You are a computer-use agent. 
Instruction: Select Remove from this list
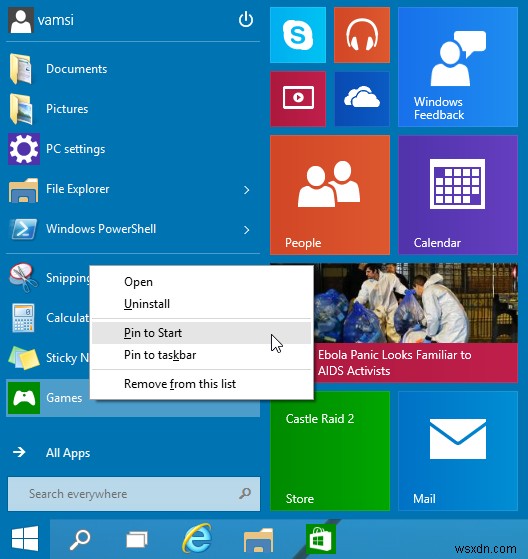coord(202,384)
